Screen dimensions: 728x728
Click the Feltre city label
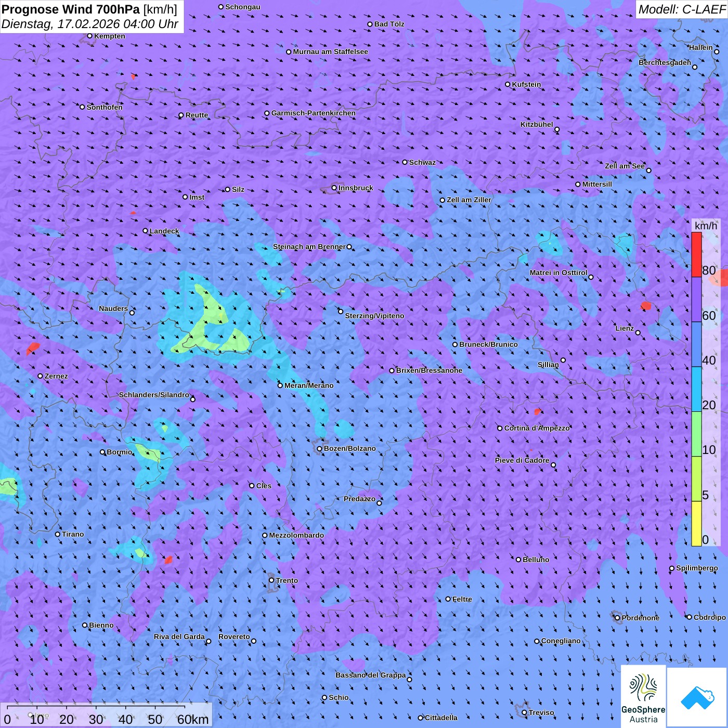coord(462,599)
